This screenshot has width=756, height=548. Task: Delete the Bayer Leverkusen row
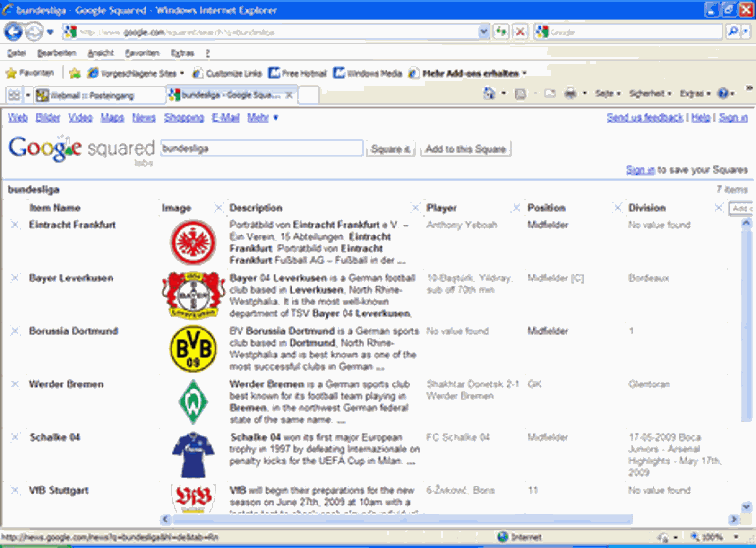pos(15,278)
